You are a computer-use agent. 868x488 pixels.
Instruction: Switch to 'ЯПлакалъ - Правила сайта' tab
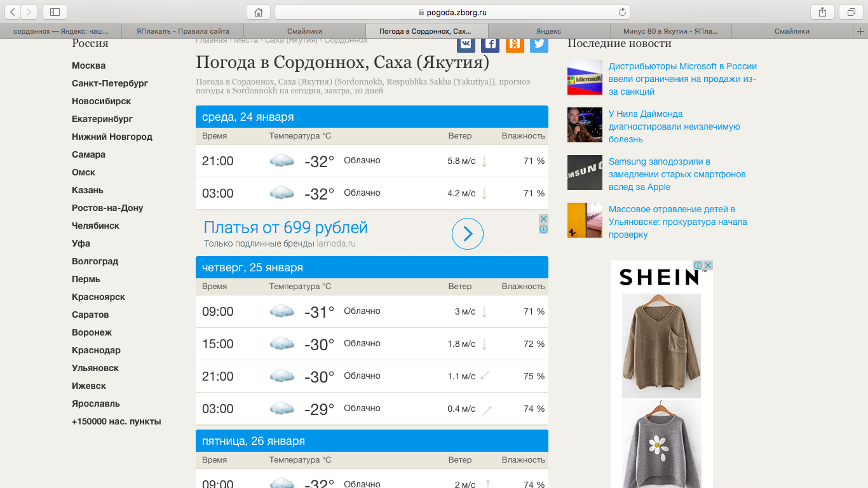click(183, 31)
